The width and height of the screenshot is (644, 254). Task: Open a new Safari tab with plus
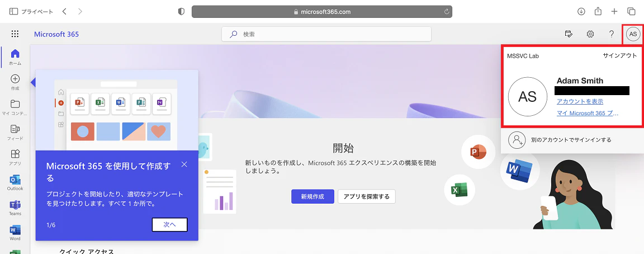coord(614,12)
